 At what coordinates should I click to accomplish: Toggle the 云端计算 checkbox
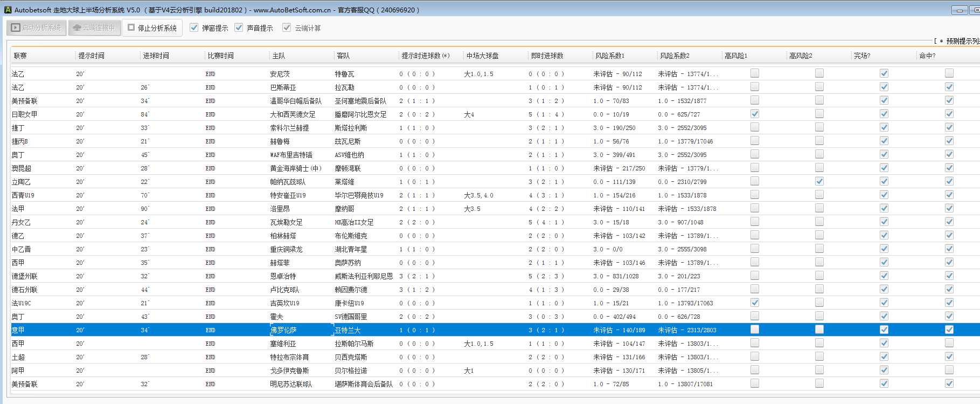click(x=287, y=28)
